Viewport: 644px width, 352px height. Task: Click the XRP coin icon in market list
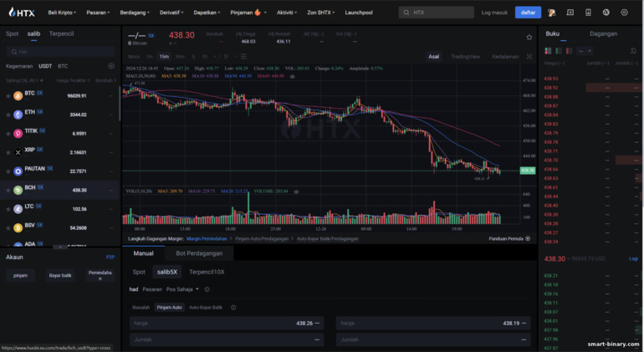18,152
